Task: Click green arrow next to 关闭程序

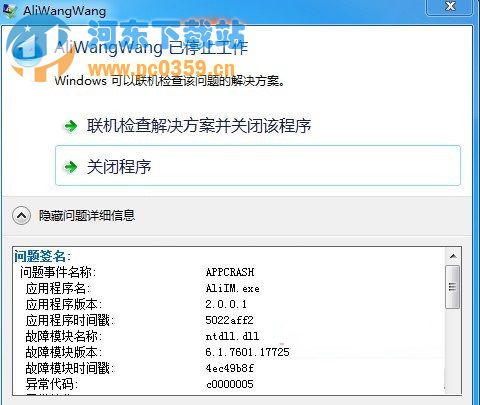Action: click(70, 166)
